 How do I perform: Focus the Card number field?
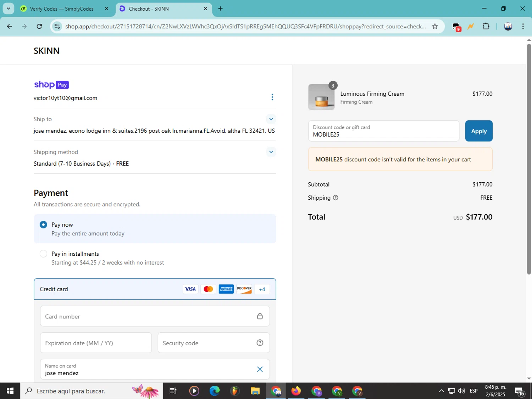click(155, 316)
